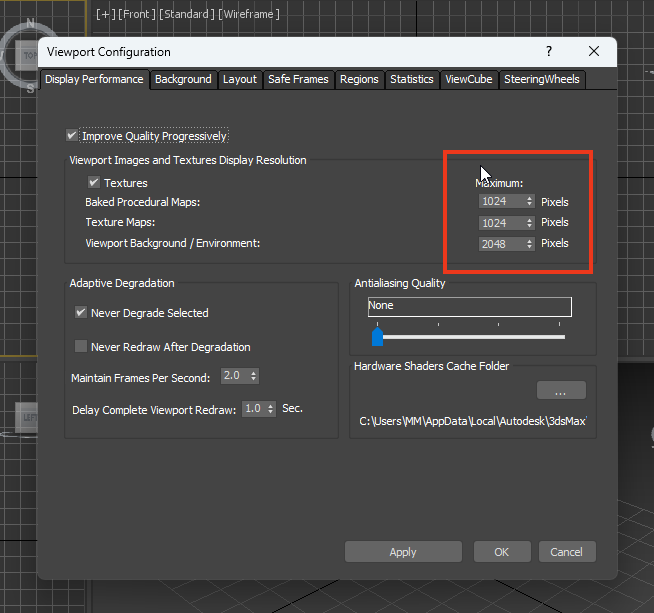654x613 pixels.
Task: Enable Never Redraw After Degradation
Action: pyautogui.click(x=81, y=347)
